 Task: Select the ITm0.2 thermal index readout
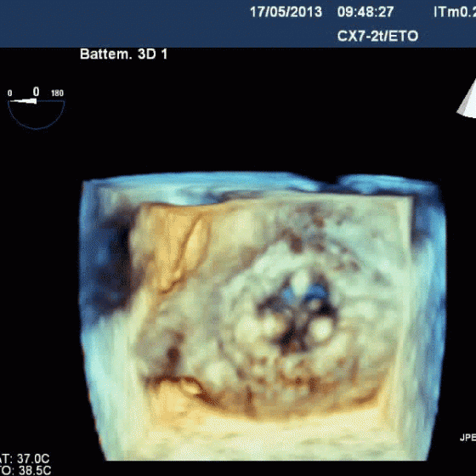click(x=455, y=12)
